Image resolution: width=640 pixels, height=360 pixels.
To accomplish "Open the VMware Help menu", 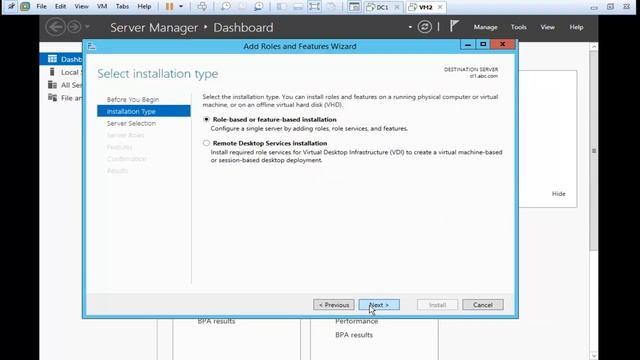I will tap(144, 7).
